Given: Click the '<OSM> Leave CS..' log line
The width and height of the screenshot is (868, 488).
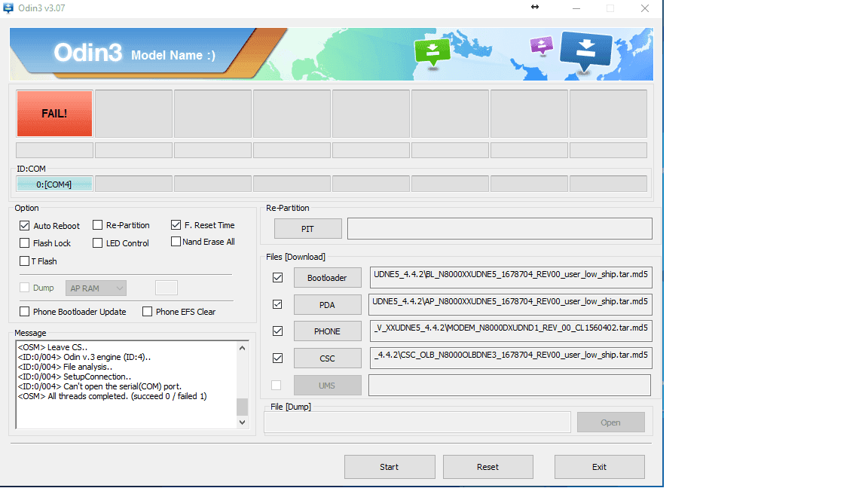Looking at the screenshot, I should 53,347.
